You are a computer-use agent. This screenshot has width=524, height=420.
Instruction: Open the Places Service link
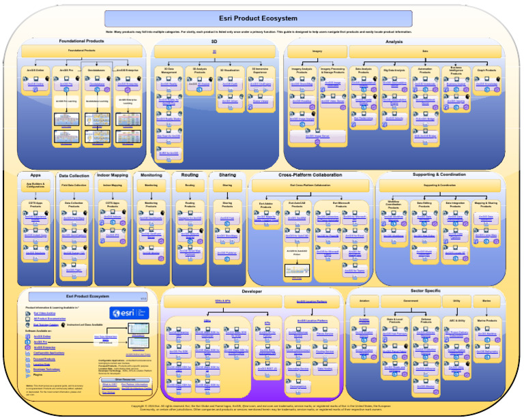(325, 334)
